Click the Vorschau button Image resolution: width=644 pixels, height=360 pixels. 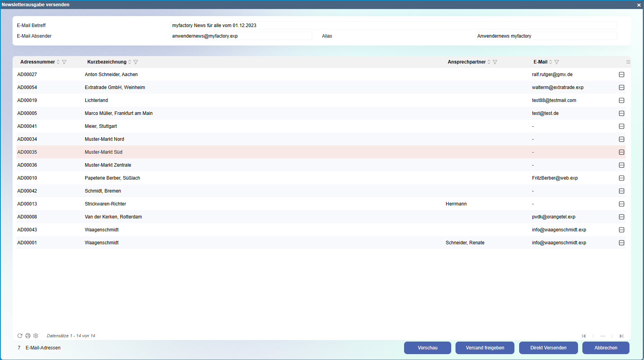[427, 348]
